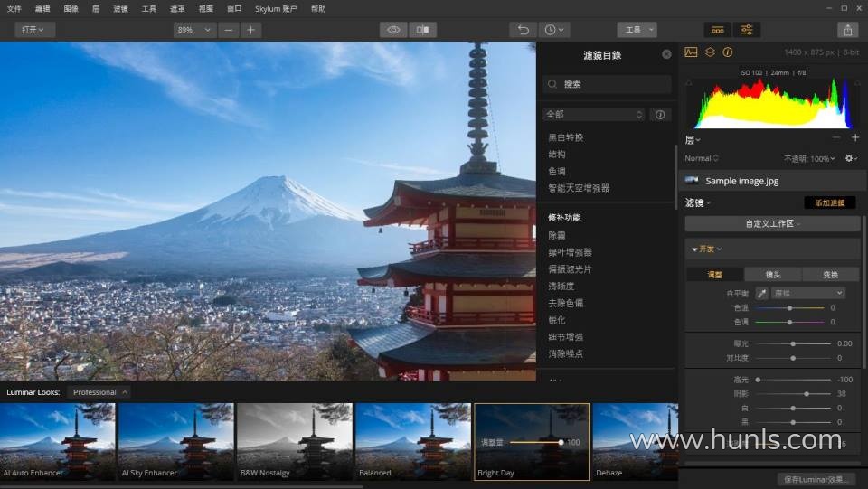Pick the white balance eyedropper
The width and height of the screenshot is (868, 489).
761,294
